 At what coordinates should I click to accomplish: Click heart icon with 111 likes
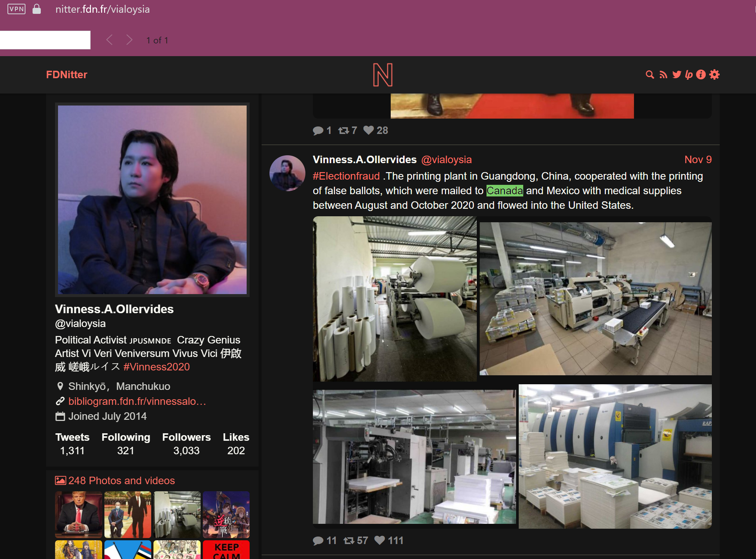[380, 540]
